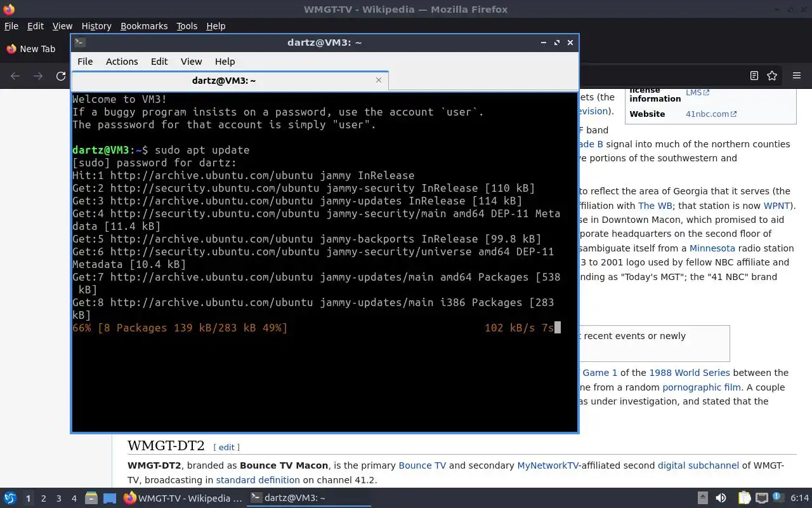
Task: Follow the pornographic film link
Action: [x=702, y=387]
